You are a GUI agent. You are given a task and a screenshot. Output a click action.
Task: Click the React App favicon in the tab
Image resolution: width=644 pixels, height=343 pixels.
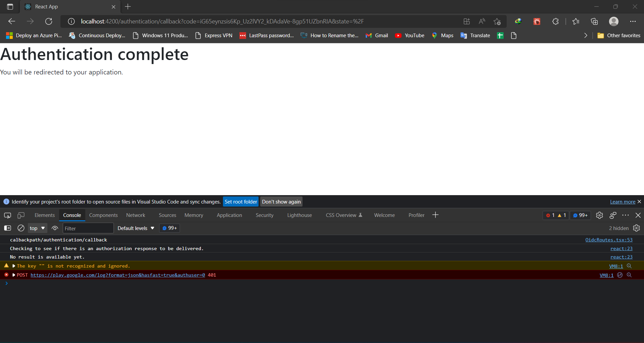tap(28, 6)
